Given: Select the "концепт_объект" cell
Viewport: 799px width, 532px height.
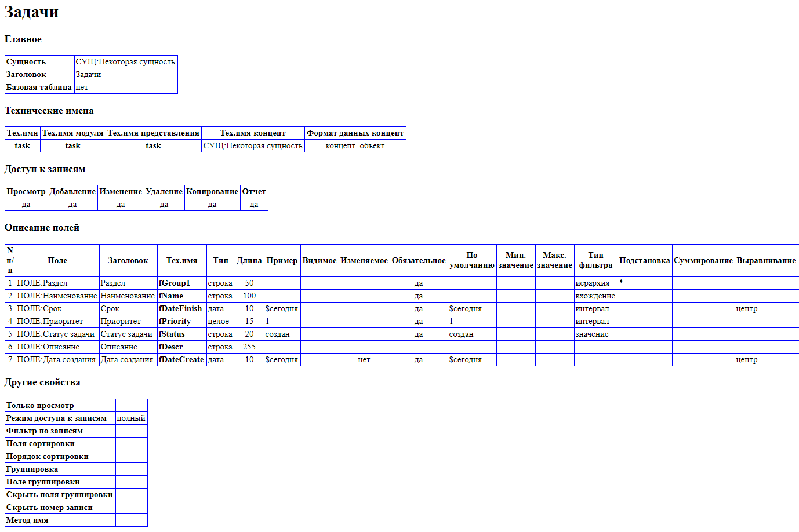Looking at the screenshot, I should coord(355,145).
